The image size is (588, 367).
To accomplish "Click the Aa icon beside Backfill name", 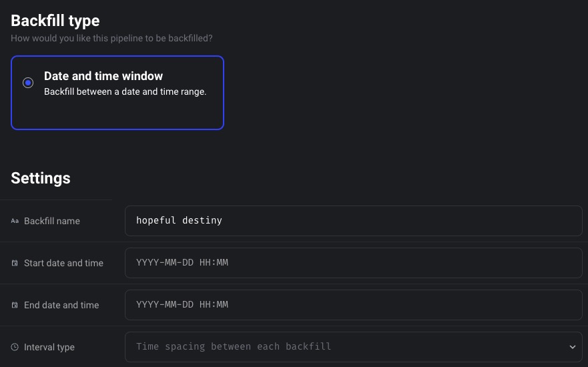I will pyautogui.click(x=15, y=221).
